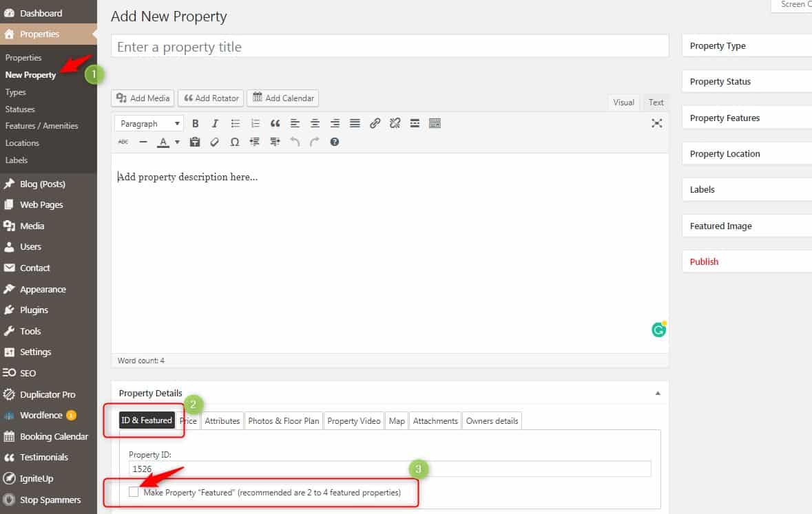Click the Add Calendar button
The image size is (812, 514).
[282, 98]
